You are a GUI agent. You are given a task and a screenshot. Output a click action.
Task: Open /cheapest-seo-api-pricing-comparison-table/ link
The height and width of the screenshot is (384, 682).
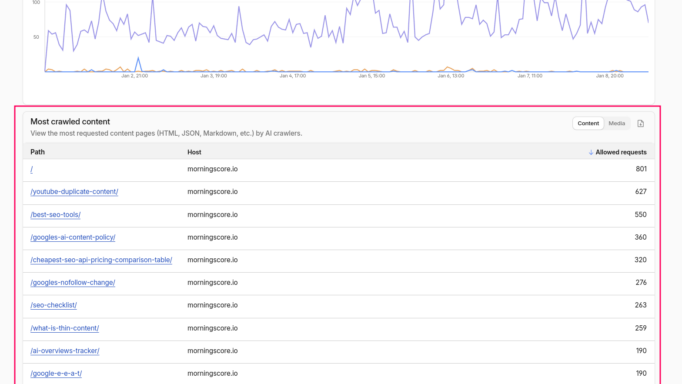pyautogui.click(x=101, y=260)
